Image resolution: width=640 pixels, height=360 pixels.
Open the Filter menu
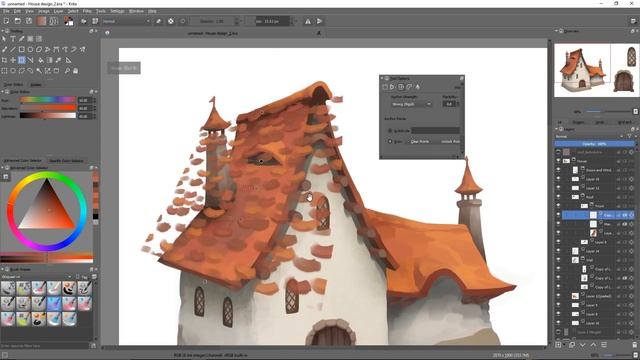pos(87,11)
